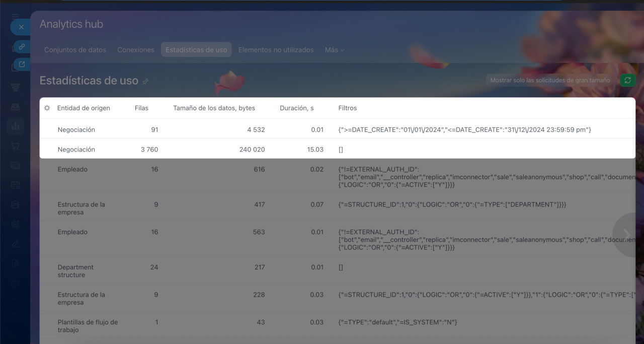Click the pin icon beside Estadísticas de uso
The image size is (644, 344).
tap(146, 82)
